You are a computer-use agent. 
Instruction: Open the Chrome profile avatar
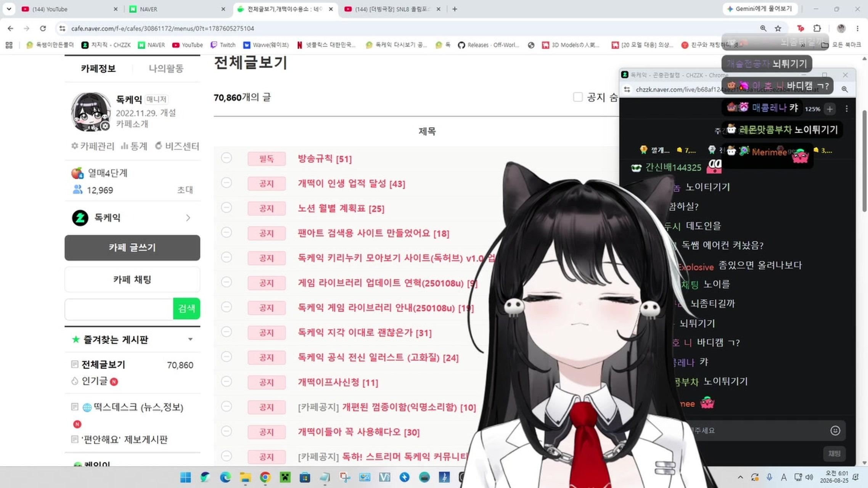(841, 28)
